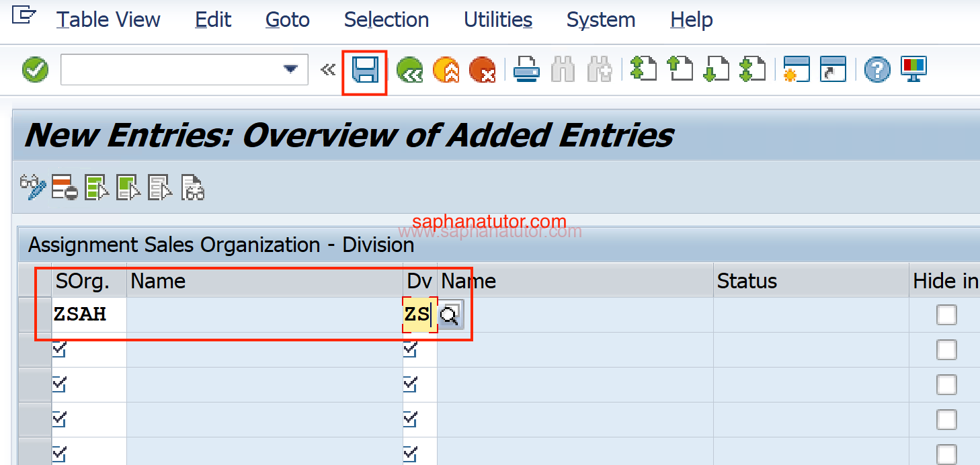Select the ZSAH row using its row selector
This screenshot has width=980, height=465.
point(35,315)
